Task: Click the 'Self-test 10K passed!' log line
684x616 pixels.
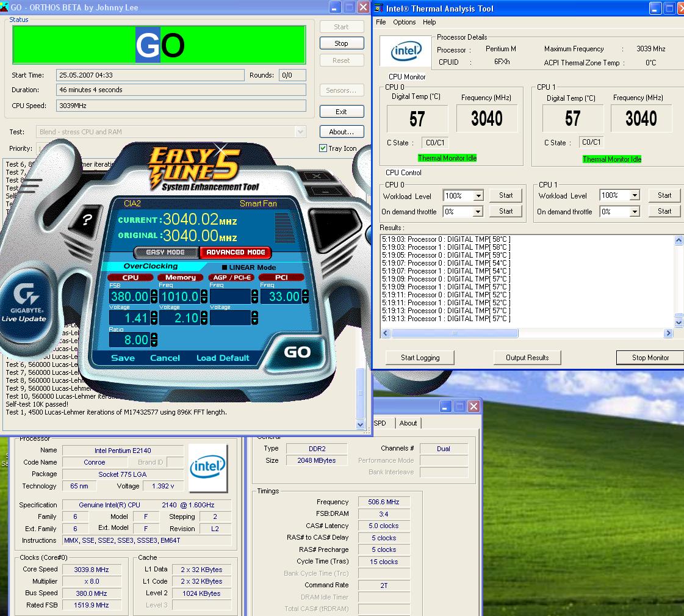Action: click(37, 404)
